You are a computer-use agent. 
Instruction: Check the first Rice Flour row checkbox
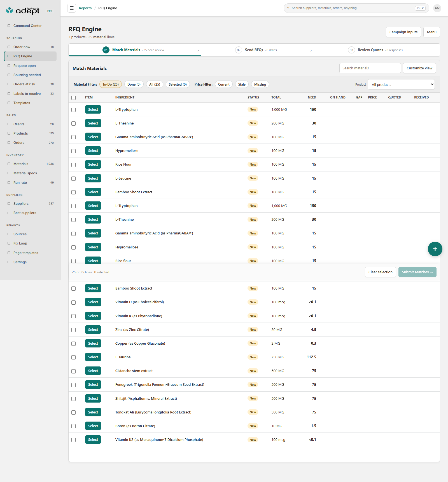(x=73, y=165)
